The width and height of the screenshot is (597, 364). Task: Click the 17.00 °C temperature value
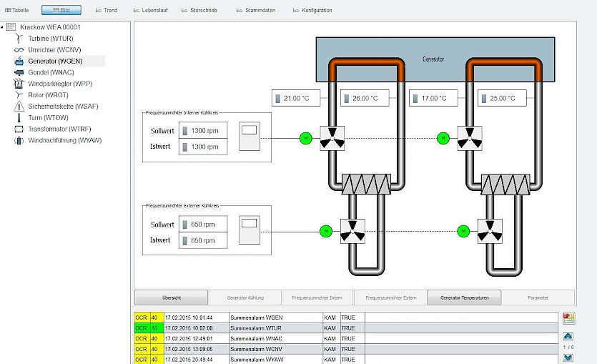(x=433, y=98)
